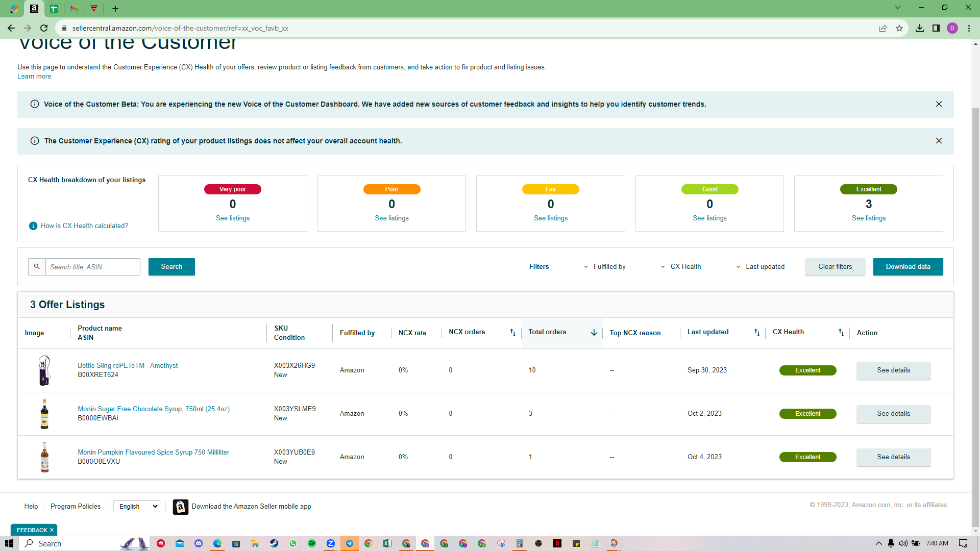
Task: Switch to the first browser tab
Action: point(14,9)
